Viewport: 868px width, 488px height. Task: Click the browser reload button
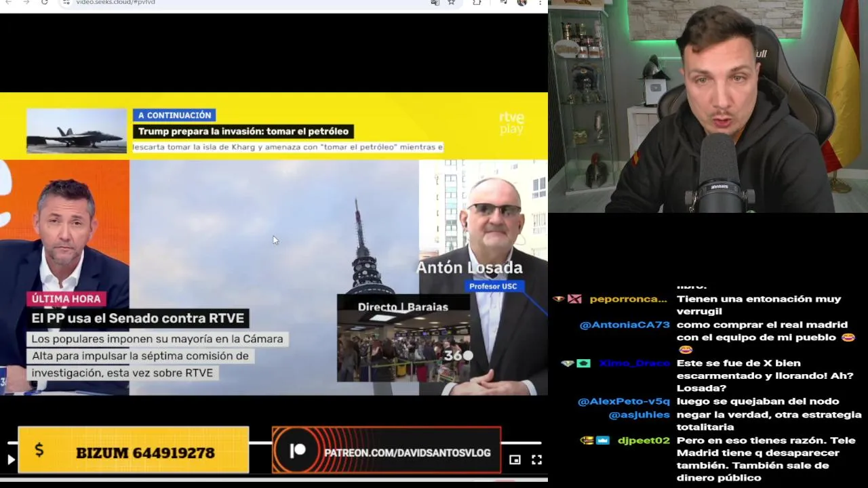tap(44, 3)
